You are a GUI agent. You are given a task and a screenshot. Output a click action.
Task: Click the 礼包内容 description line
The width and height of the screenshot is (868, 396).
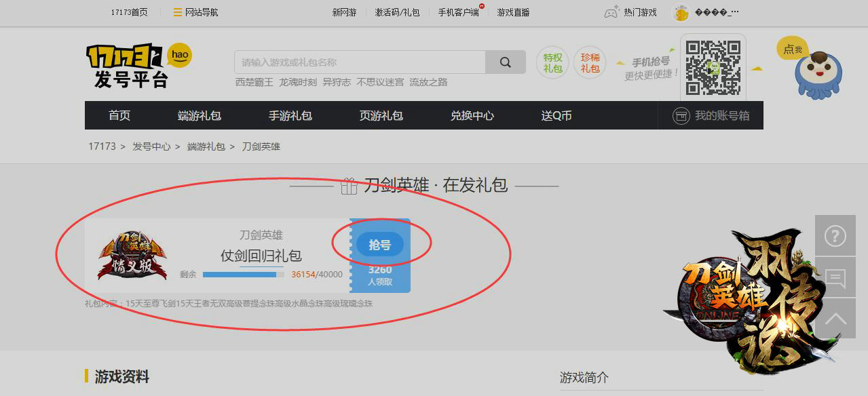click(x=229, y=304)
